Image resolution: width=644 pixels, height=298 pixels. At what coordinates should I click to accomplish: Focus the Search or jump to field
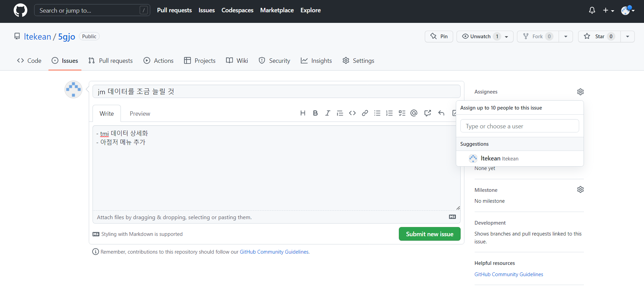pyautogui.click(x=92, y=10)
